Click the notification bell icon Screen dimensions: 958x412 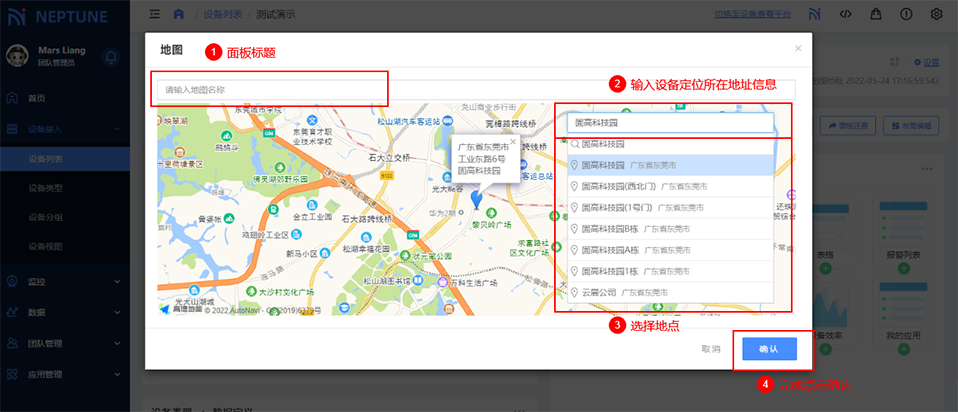tap(111, 57)
